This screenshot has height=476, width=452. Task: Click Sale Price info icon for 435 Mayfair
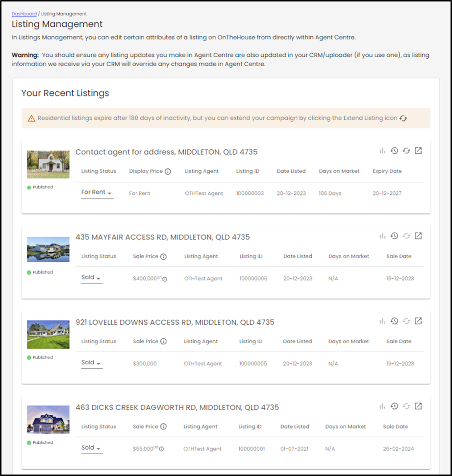tap(163, 257)
